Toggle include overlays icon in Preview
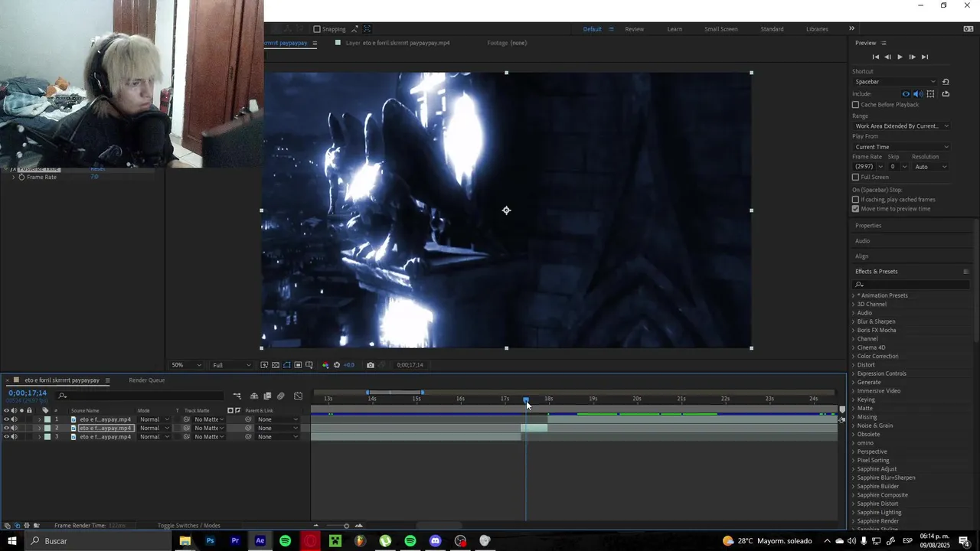The image size is (980, 551). point(930,94)
